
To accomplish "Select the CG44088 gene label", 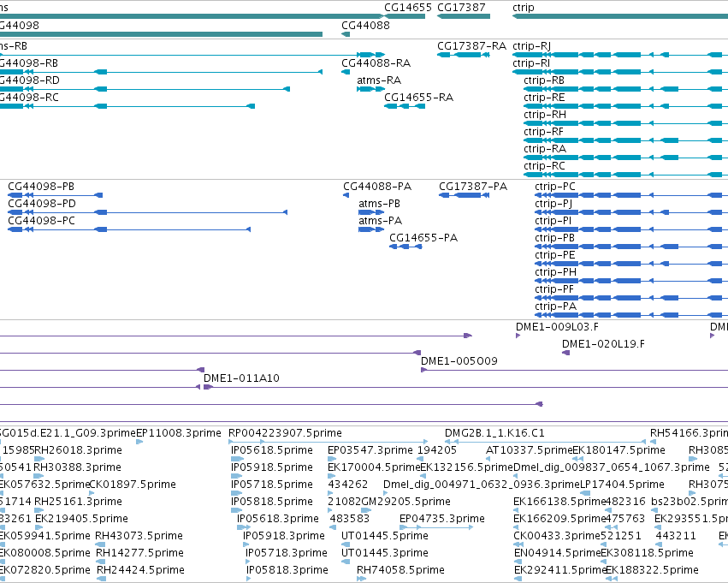I will click(x=365, y=25).
